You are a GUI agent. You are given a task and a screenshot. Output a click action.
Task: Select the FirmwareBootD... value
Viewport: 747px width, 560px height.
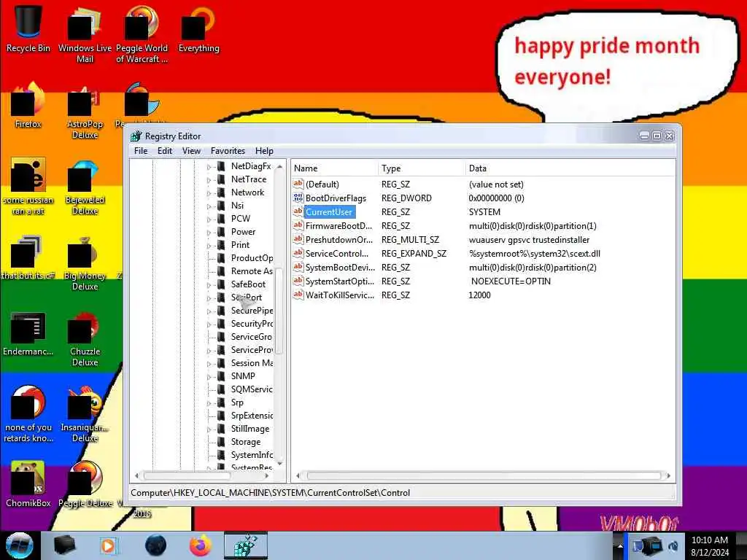click(338, 226)
